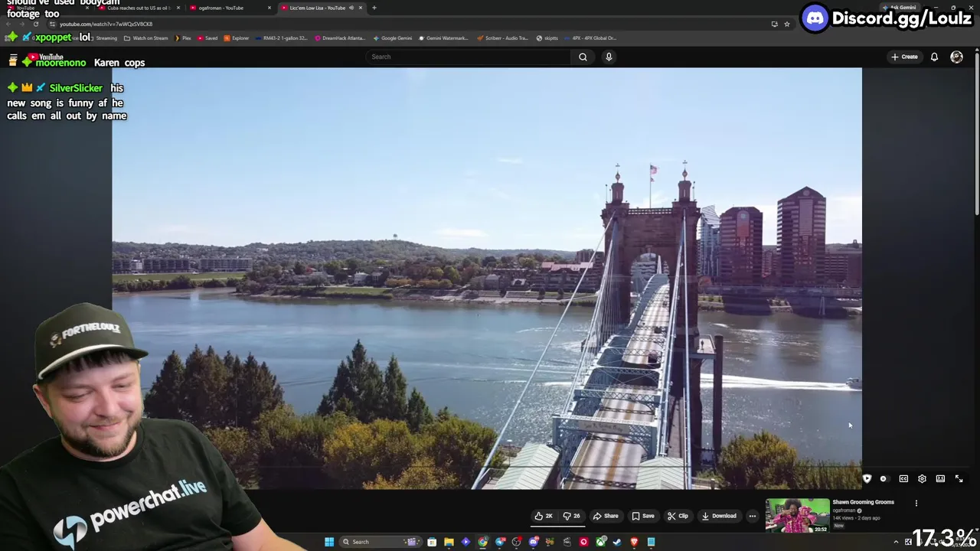Open Discord from the taskbar
Image resolution: width=980 pixels, height=551 pixels.
tap(533, 542)
